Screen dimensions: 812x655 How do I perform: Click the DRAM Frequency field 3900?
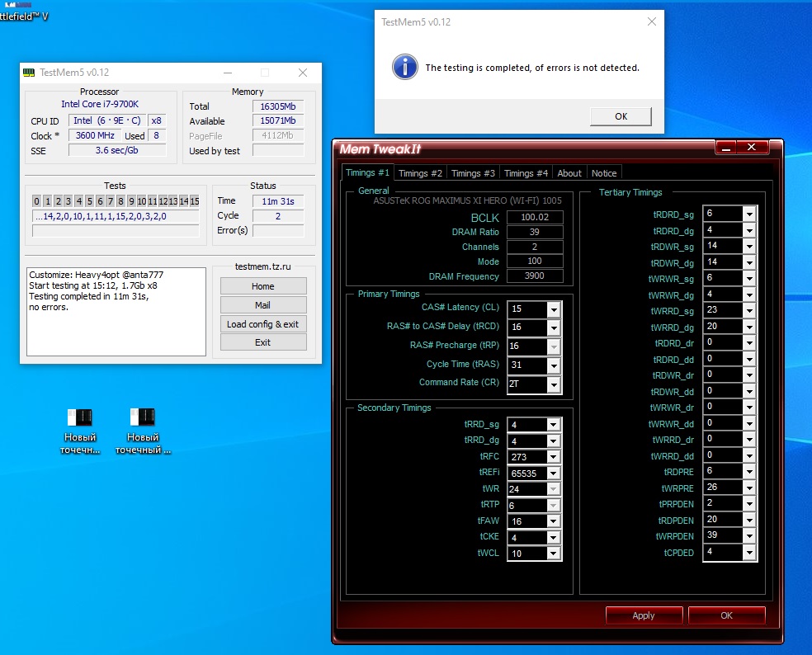point(535,276)
